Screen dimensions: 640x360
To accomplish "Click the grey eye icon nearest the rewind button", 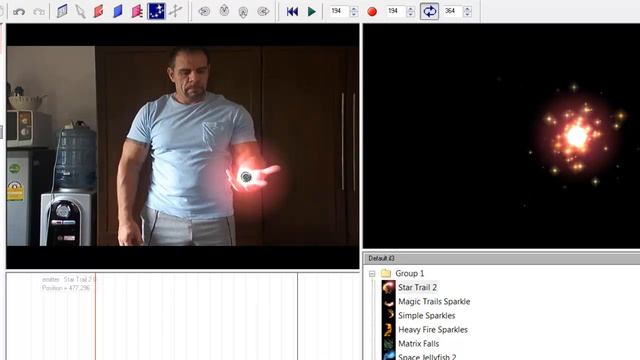I will pyautogui.click(x=263, y=11).
